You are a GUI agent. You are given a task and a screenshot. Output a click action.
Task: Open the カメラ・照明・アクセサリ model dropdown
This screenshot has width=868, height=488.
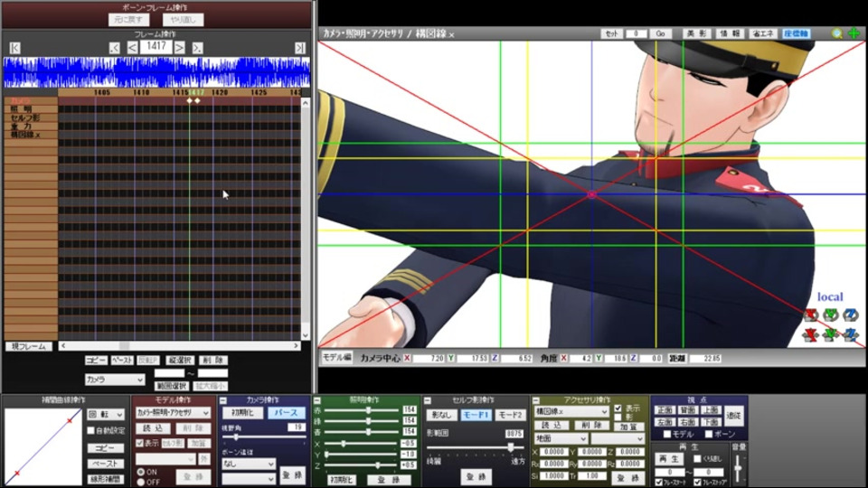[173, 413]
